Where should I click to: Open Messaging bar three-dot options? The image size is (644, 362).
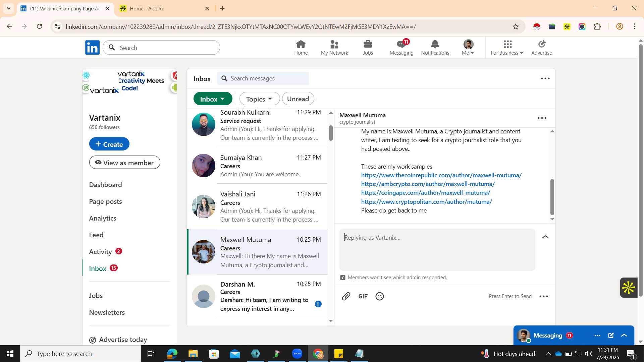point(597,336)
